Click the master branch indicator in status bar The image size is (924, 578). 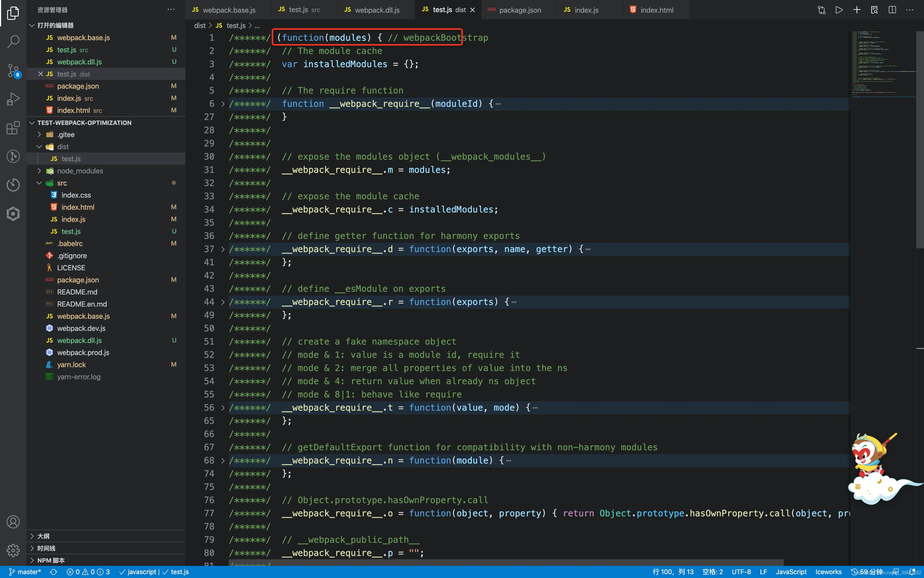click(x=25, y=572)
